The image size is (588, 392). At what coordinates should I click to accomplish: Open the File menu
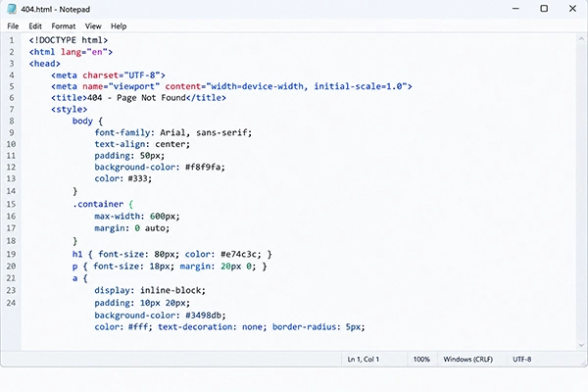point(13,26)
